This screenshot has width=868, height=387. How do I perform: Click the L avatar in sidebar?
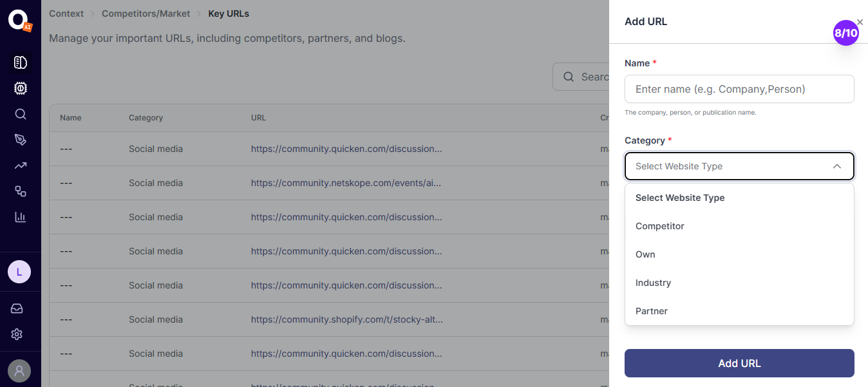pos(19,272)
